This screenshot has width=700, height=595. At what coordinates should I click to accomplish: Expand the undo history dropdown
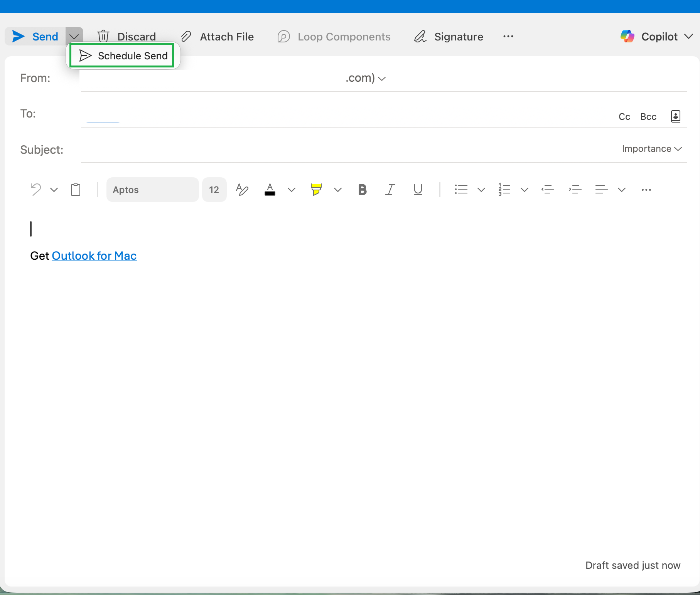54,190
